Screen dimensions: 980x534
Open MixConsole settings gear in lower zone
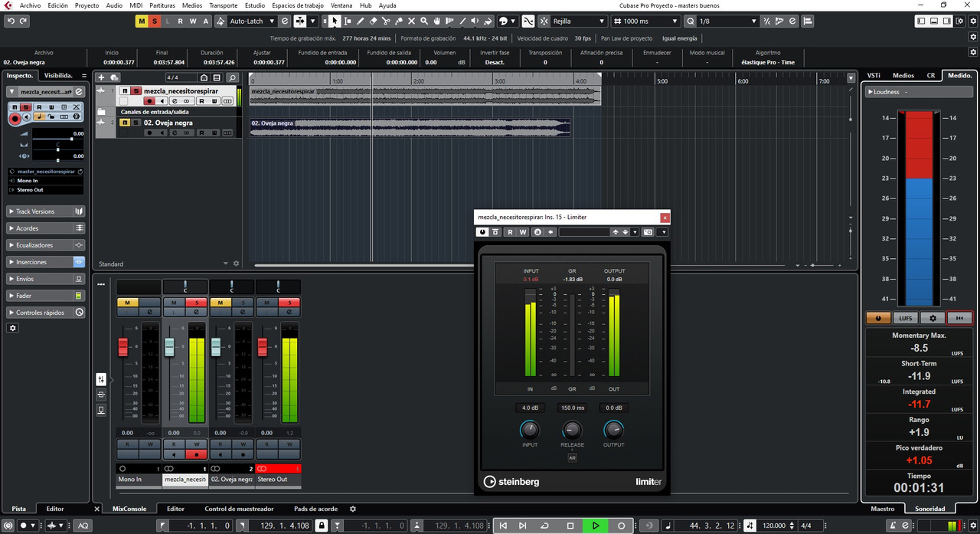pyautogui.click(x=353, y=509)
